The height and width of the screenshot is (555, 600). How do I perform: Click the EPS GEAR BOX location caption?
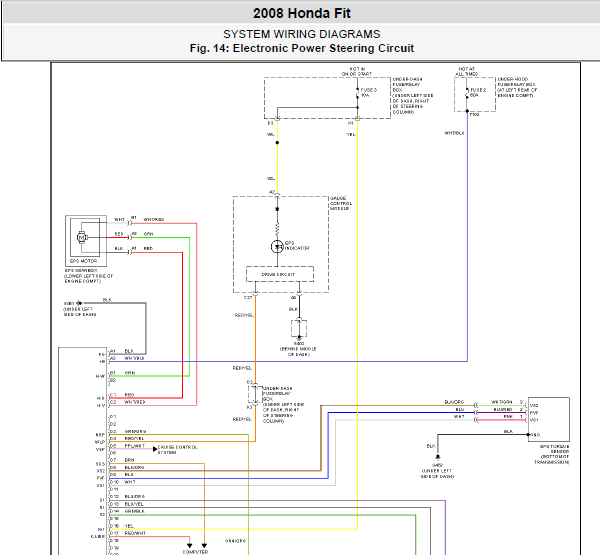tap(89, 276)
